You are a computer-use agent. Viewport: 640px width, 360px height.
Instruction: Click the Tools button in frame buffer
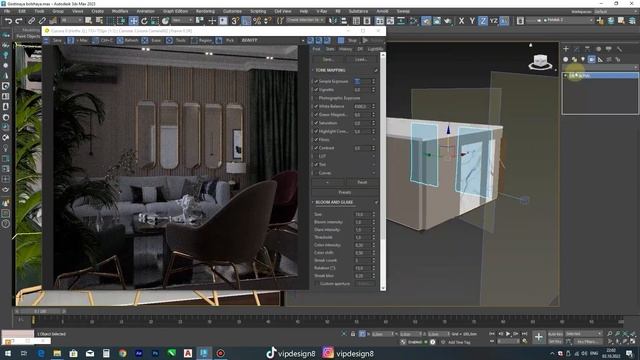[176, 40]
